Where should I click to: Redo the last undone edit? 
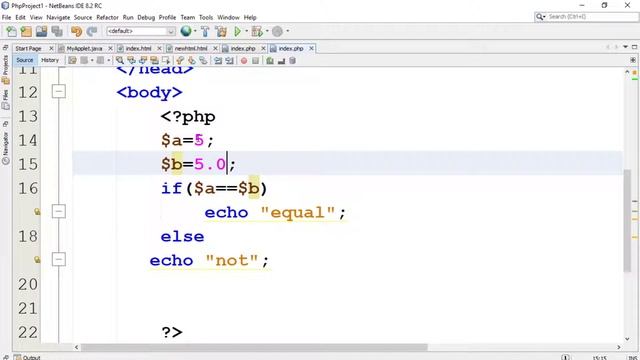tap(92, 31)
